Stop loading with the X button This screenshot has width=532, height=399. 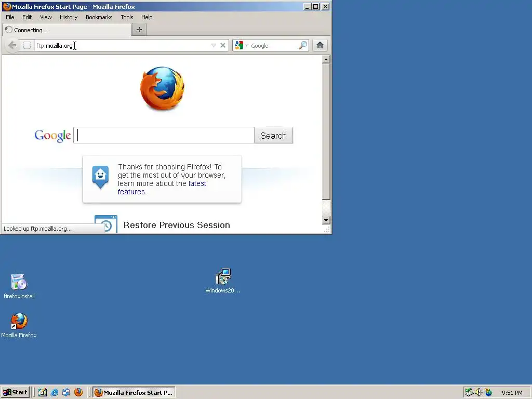223,46
